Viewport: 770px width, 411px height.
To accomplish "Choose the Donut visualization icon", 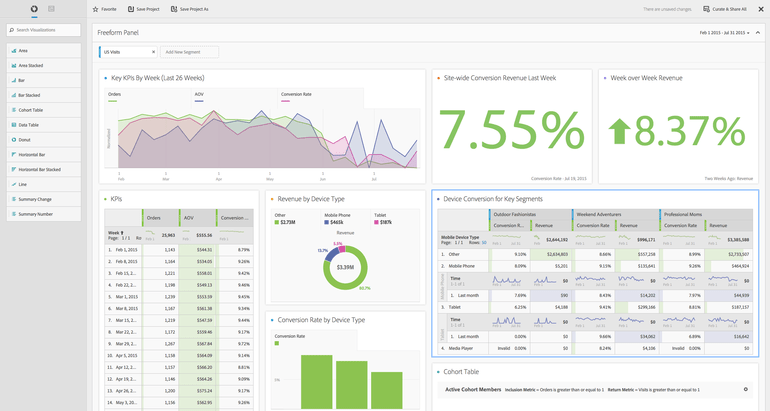I will pyautogui.click(x=14, y=139).
